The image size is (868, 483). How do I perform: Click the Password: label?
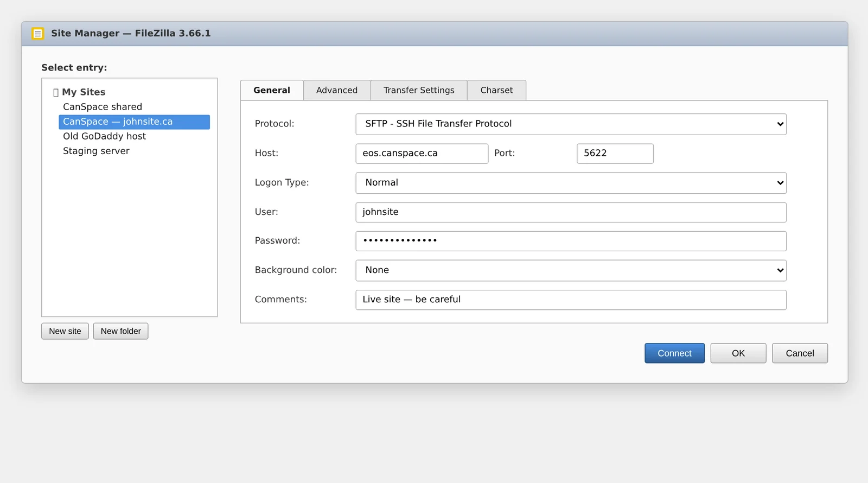[277, 240]
